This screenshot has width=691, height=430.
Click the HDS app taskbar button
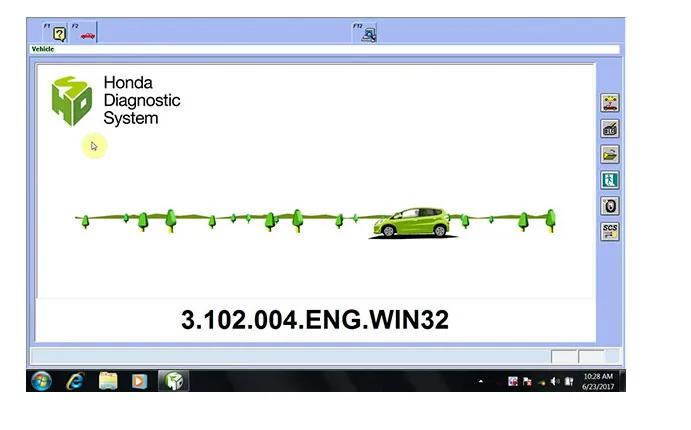[174, 381]
